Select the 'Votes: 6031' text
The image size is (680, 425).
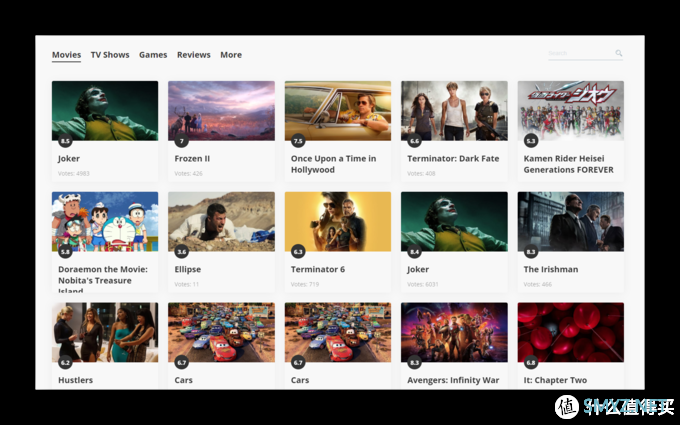pyautogui.click(x=423, y=284)
